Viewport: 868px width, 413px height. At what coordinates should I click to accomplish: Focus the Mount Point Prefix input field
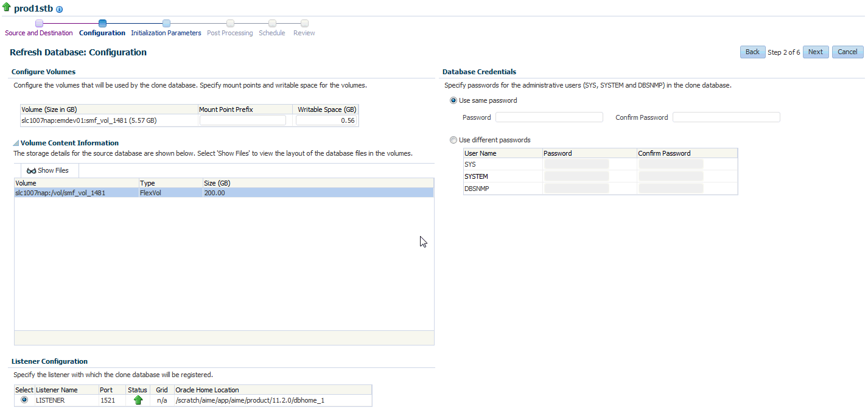click(x=243, y=120)
